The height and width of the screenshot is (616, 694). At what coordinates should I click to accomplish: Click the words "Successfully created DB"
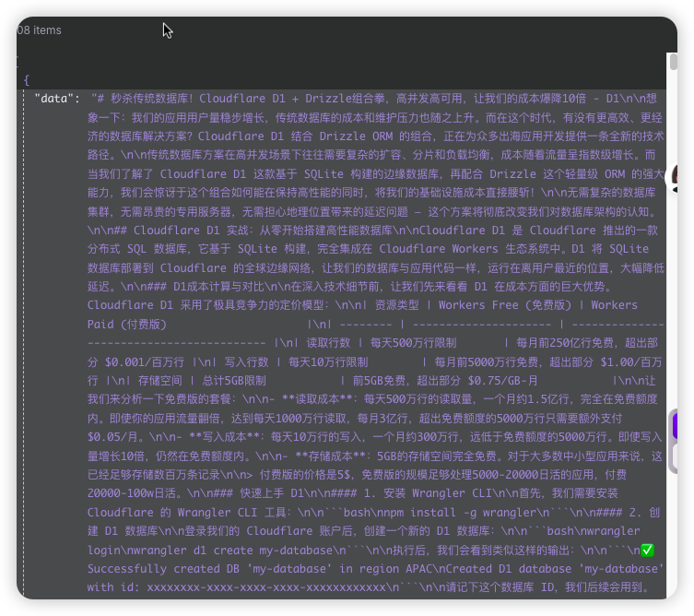click(163, 569)
